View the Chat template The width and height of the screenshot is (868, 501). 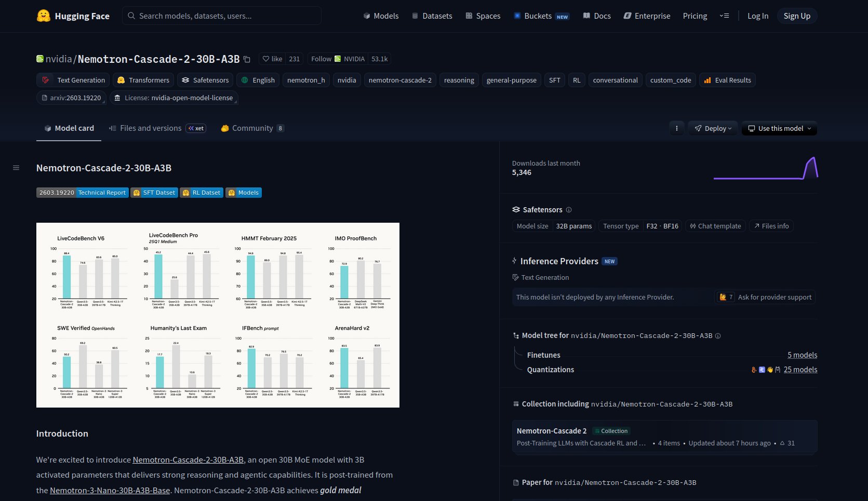715,226
